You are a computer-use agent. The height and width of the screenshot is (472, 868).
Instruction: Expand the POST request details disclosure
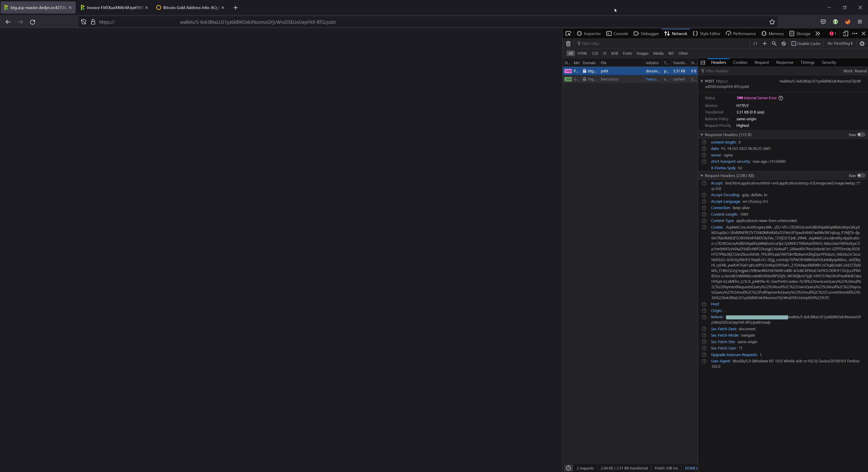click(x=702, y=81)
